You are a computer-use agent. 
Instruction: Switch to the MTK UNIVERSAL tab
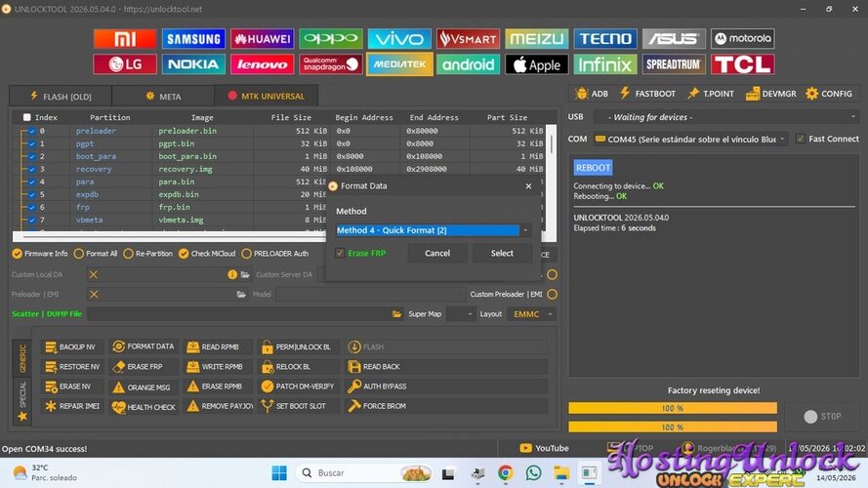267,96
